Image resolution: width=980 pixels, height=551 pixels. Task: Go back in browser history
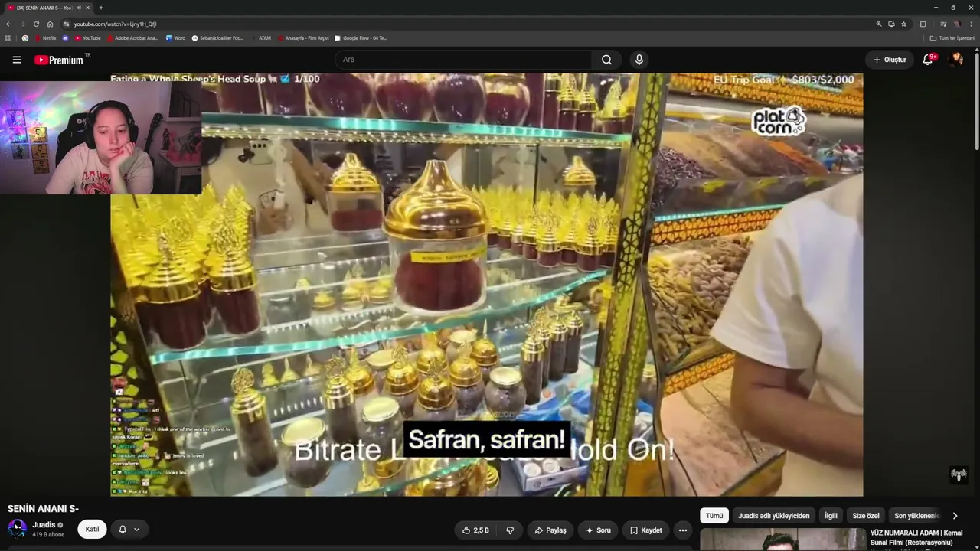[8, 24]
